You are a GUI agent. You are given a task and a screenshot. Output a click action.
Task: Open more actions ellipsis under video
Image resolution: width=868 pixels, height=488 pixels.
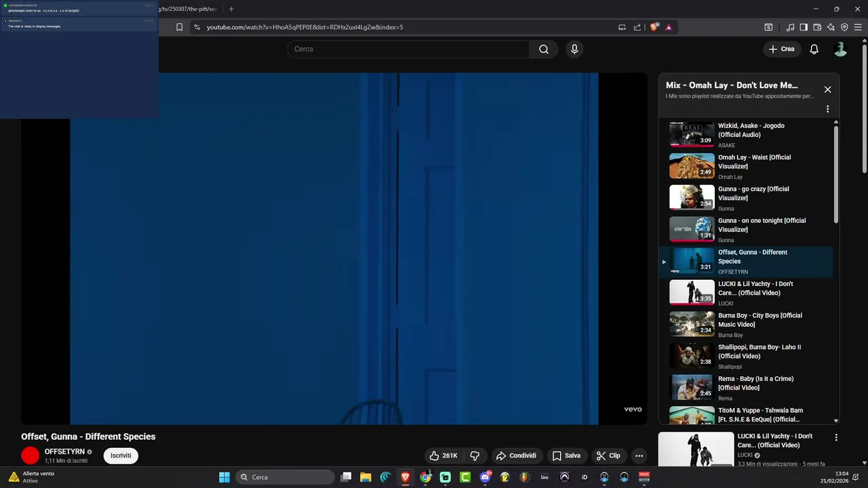tap(639, 455)
